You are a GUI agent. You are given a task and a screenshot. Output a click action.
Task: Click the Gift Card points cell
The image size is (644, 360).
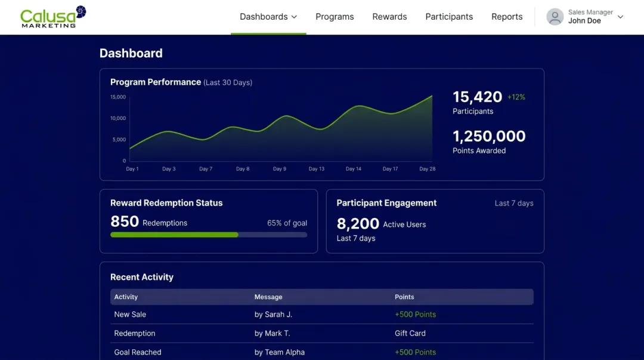[410, 333]
